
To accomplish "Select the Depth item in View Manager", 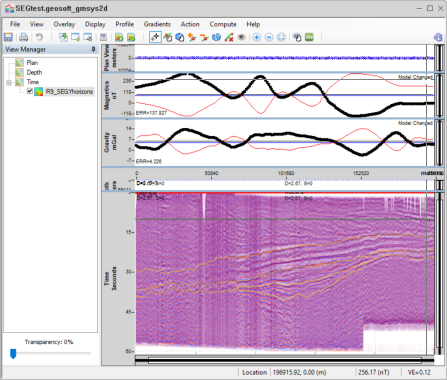I will pyautogui.click(x=34, y=72).
